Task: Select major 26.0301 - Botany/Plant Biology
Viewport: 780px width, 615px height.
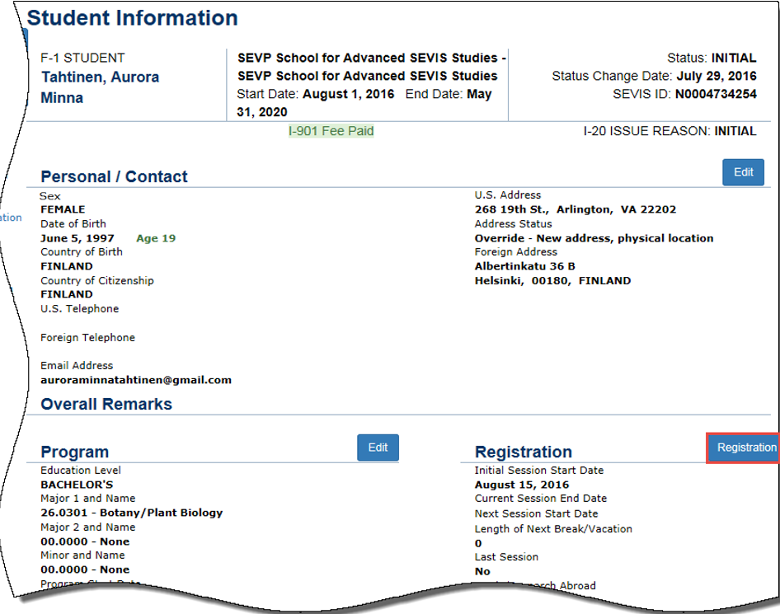Action: pos(132,512)
